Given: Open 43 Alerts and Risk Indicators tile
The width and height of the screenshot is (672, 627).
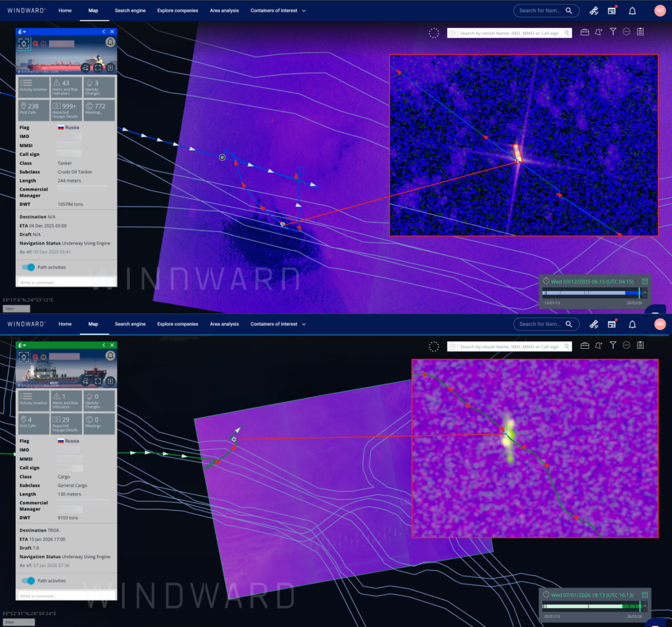Looking at the screenshot, I should pos(66,87).
